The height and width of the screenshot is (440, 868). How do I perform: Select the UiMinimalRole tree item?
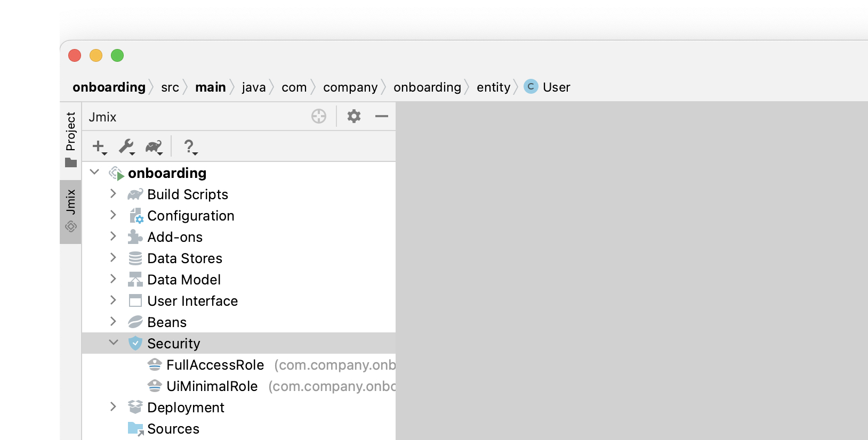click(x=212, y=386)
